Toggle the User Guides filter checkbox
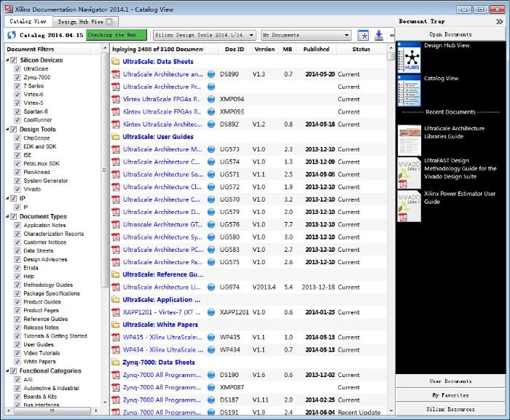Viewport: 510px width, 420px height. 17,344
